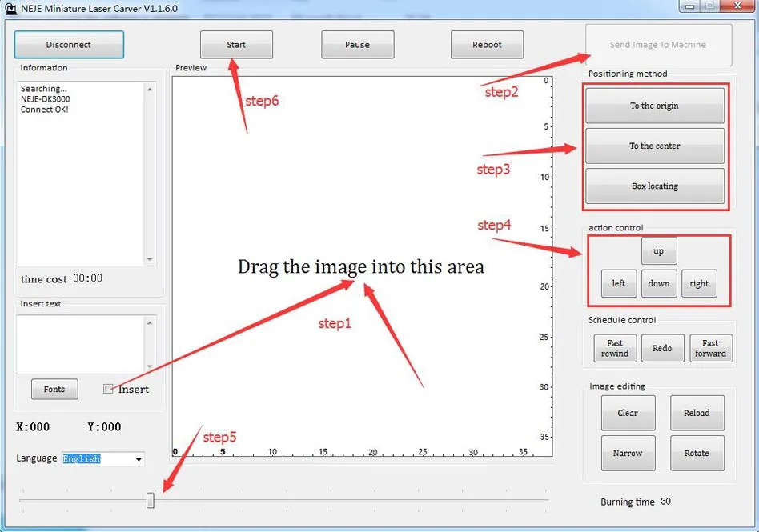759x532 pixels.
Task: Click inside the Insert text box
Action: pos(80,344)
